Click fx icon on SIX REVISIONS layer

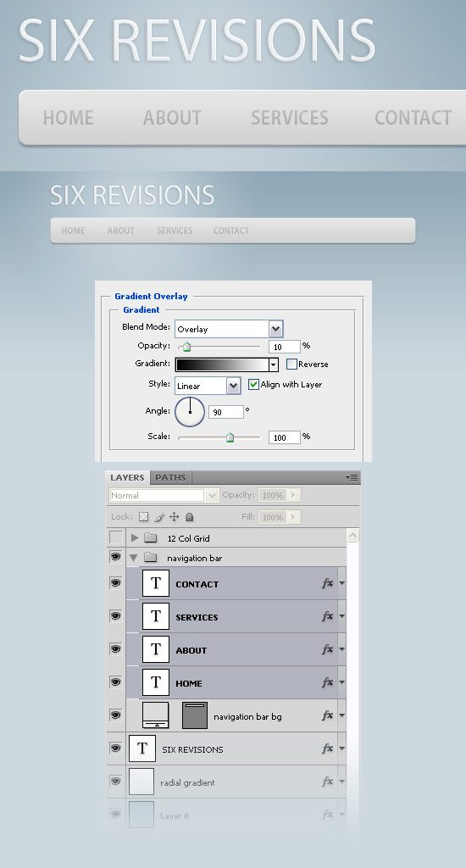(328, 748)
